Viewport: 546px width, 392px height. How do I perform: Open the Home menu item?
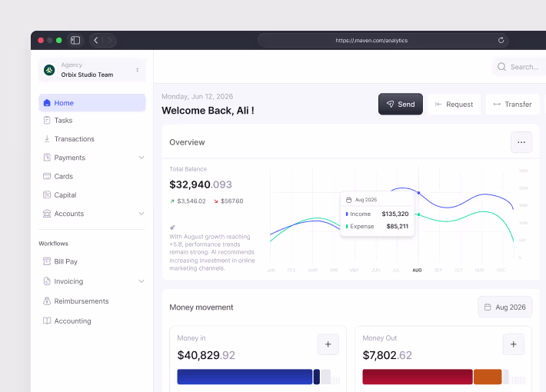pos(92,103)
